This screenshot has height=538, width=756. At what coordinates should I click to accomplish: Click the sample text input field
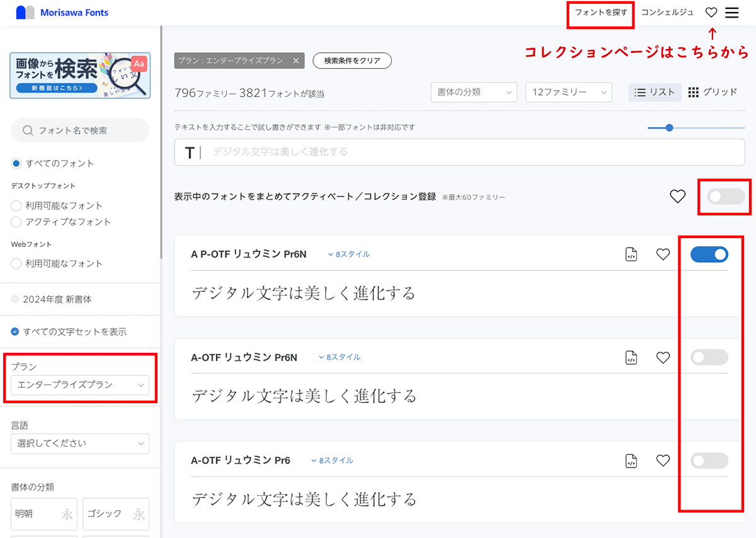tap(459, 152)
